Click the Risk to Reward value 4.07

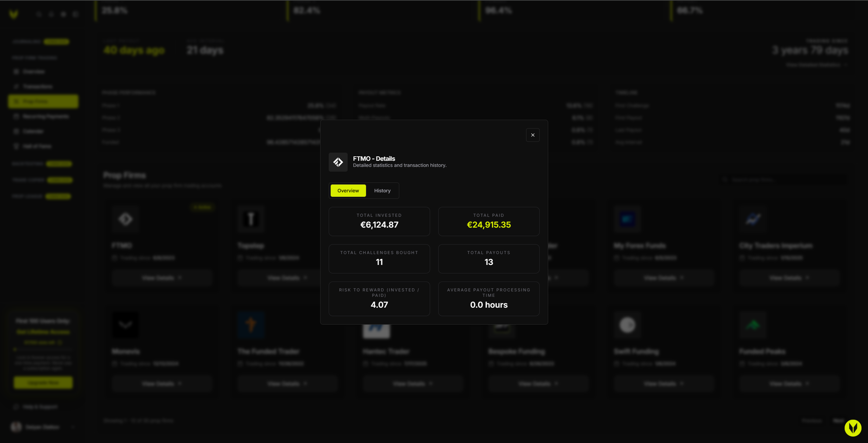click(x=379, y=305)
